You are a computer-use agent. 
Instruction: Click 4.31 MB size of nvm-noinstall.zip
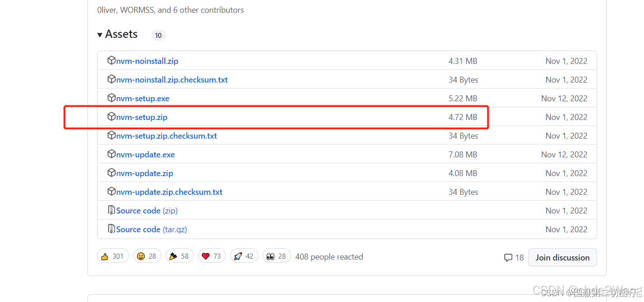(463, 61)
